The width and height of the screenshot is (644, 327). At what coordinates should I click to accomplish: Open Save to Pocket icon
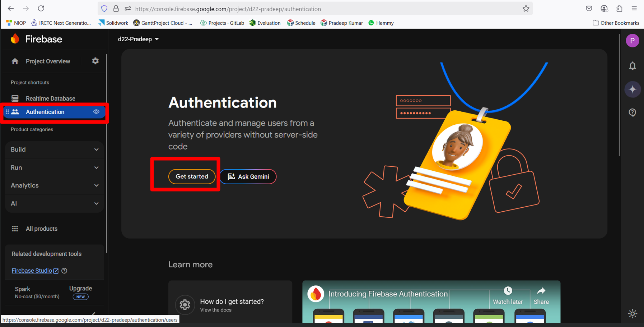589,9
